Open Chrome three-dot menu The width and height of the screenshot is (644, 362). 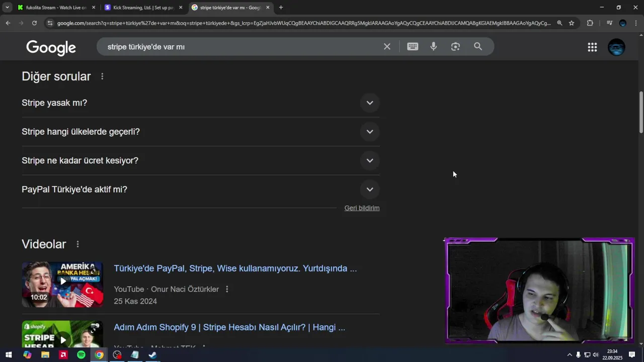pos(636,23)
